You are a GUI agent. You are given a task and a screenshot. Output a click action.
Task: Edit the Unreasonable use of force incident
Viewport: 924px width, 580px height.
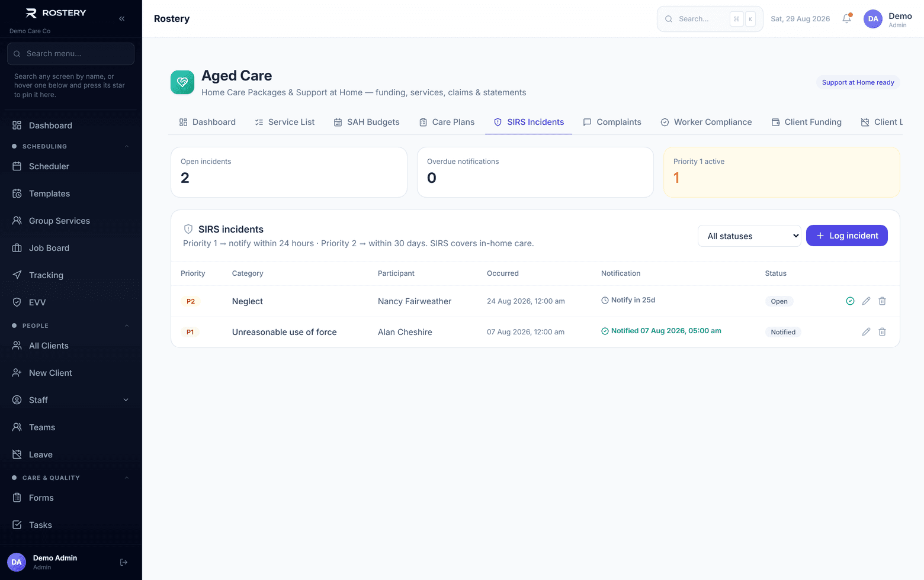tap(866, 332)
